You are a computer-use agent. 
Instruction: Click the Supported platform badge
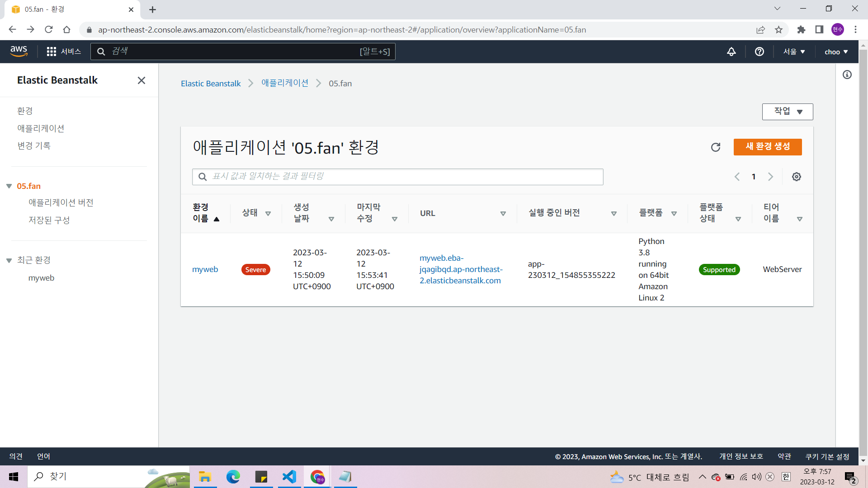719,270
